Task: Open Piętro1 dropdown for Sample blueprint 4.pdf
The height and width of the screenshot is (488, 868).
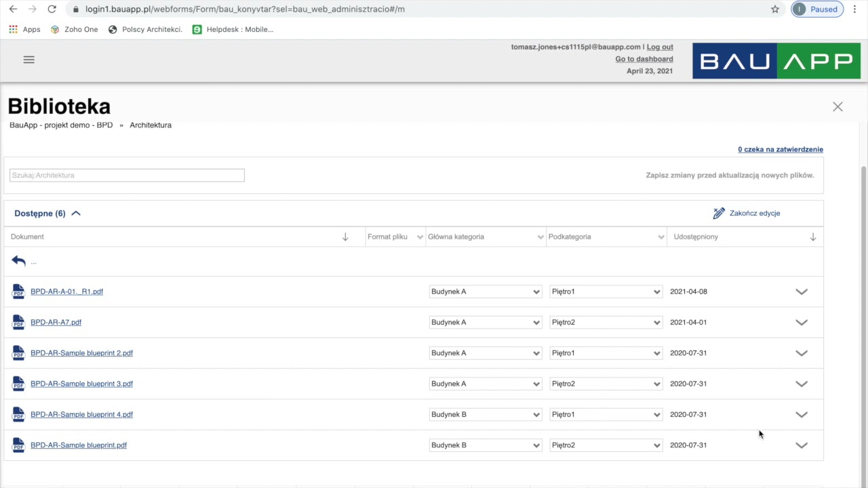Action: tap(606, 415)
